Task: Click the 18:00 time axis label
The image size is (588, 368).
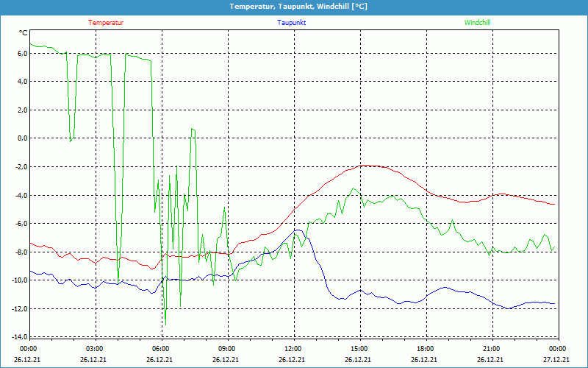Action: [x=426, y=349]
